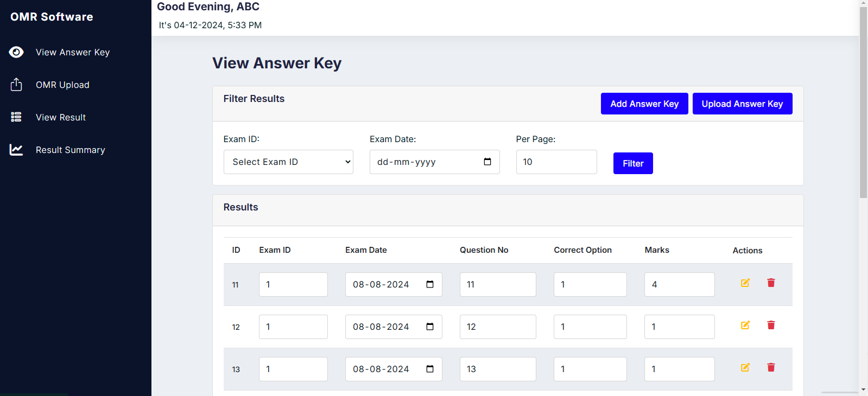Click the upload icon beside OMR Upload
868x396 pixels.
click(x=16, y=85)
